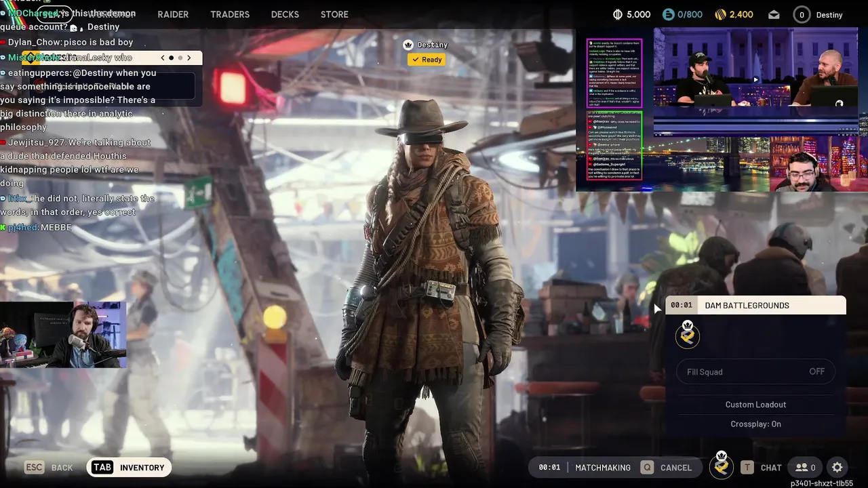Screen dimensions: 868x488
Task: Open the friends list showing 0
Action: point(806,467)
